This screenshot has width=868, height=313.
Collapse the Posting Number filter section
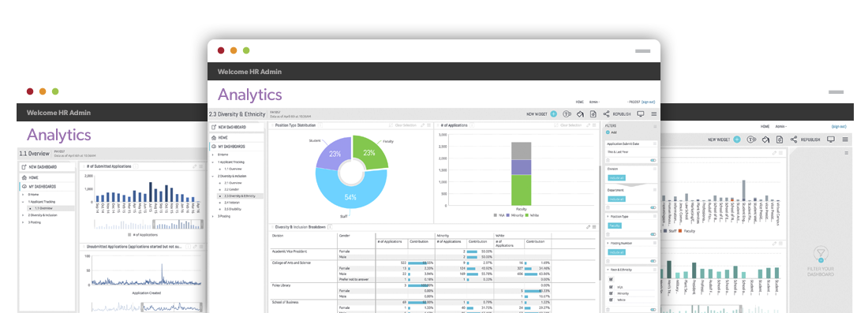pyautogui.click(x=608, y=243)
